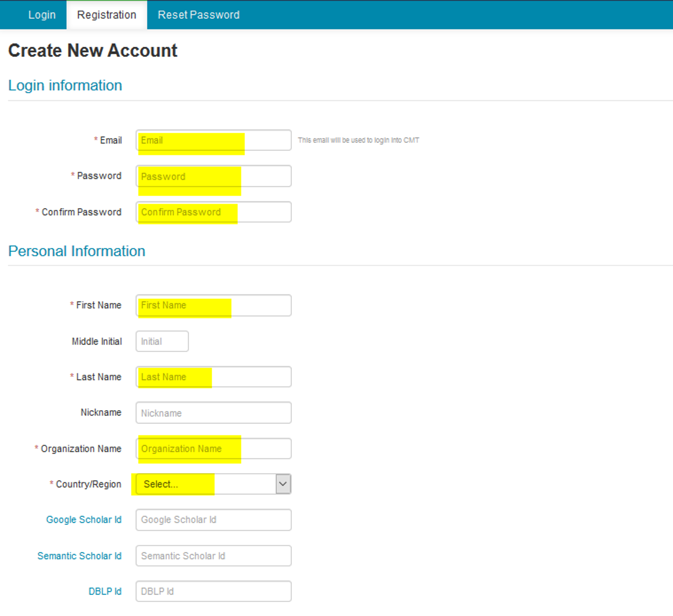Select the Organization Name text box

coord(213,449)
